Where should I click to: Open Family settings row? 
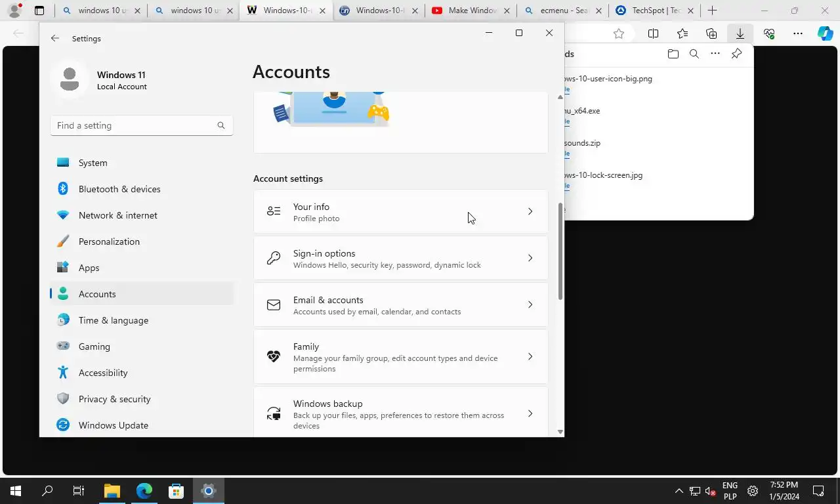(400, 356)
